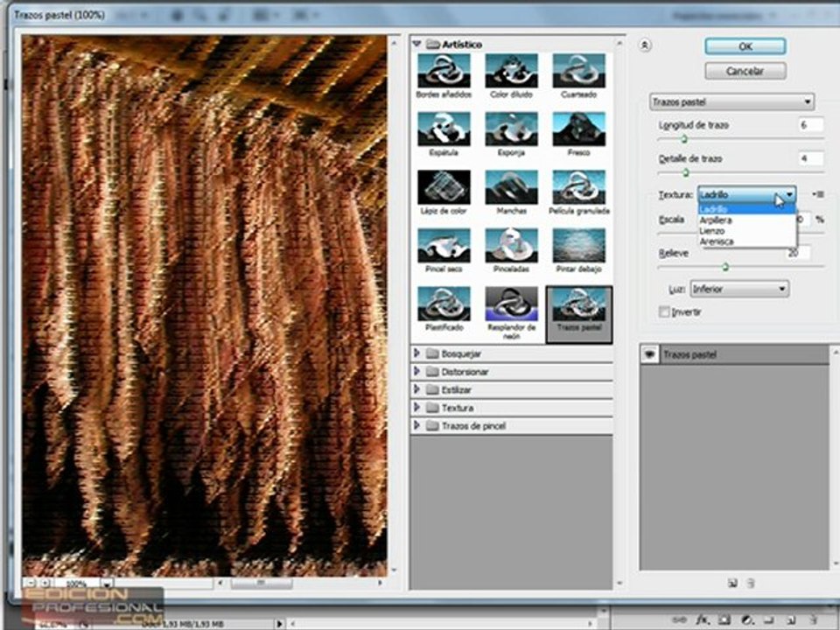Select Ladrillo in the texture list
This screenshot has width=840, height=630.
746,209
